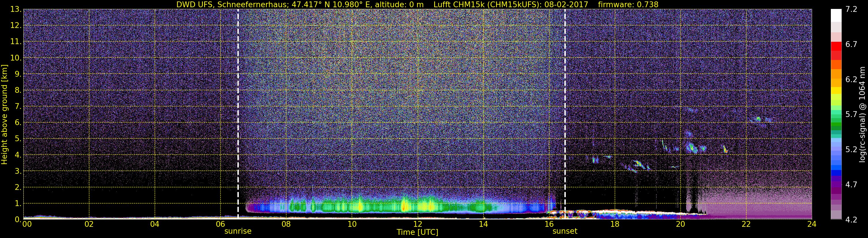868x238 pixels.
Task: Click the '5.7' colorbar tick label
Action: (x=851, y=115)
